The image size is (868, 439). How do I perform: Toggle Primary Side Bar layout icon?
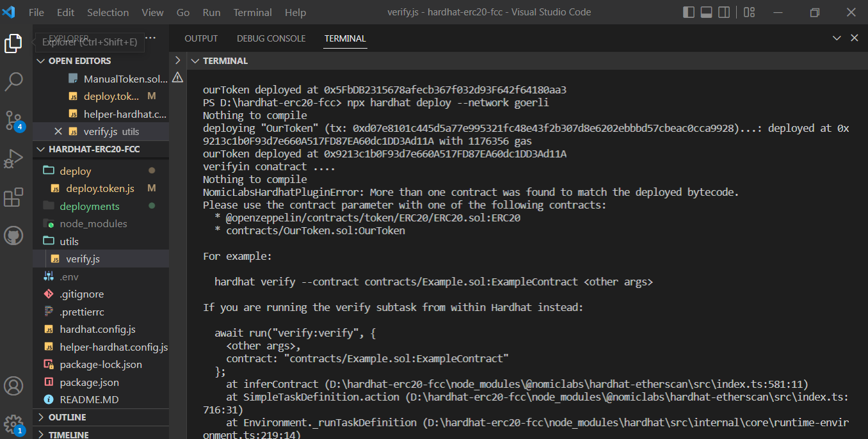(x=689, y=12)
